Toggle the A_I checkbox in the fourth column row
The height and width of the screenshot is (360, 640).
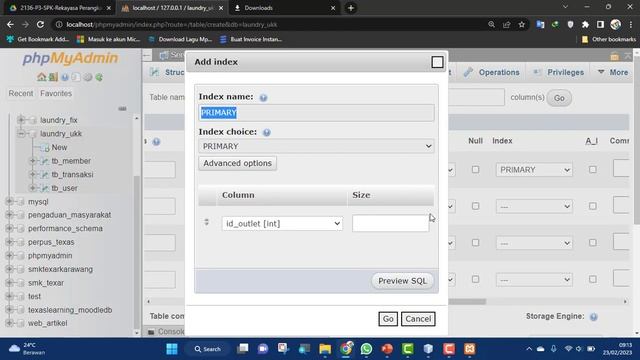[x=593, y=280]
